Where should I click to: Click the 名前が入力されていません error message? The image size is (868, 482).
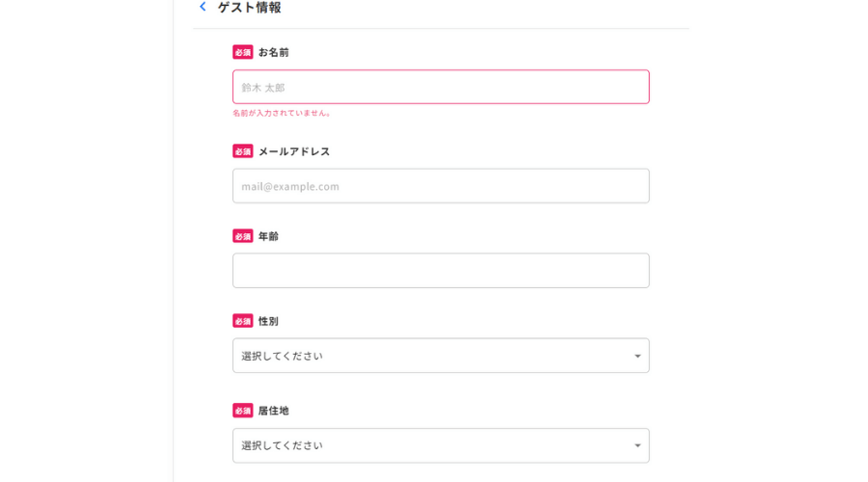[x=282, y=113]
